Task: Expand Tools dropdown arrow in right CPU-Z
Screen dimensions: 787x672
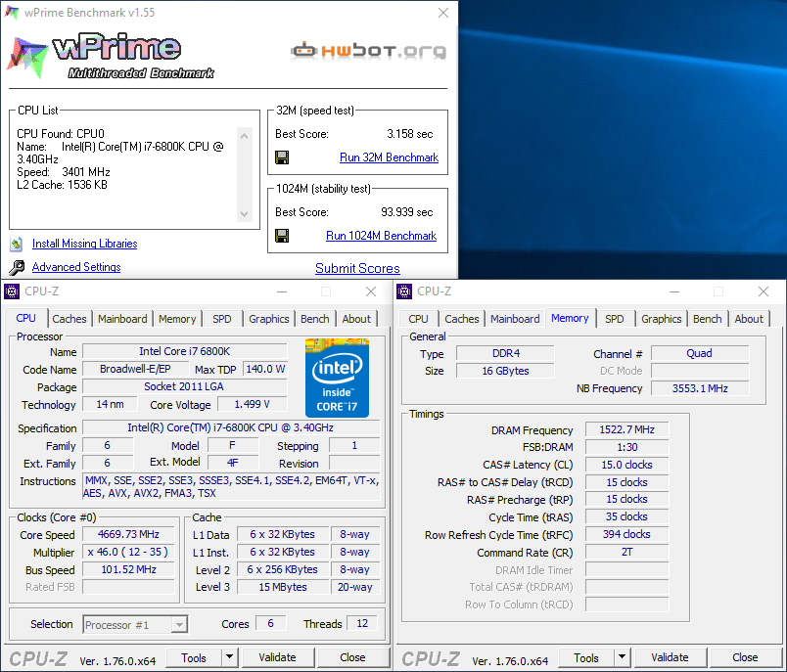Action: click(622, 657)
